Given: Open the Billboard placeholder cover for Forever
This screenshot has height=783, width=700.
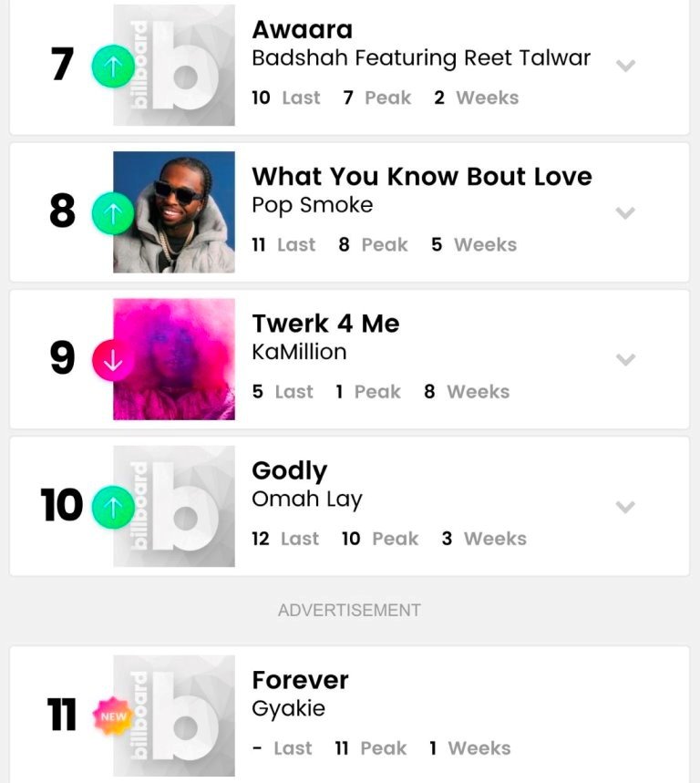Looking at the screenshot, I should (174, 716).
